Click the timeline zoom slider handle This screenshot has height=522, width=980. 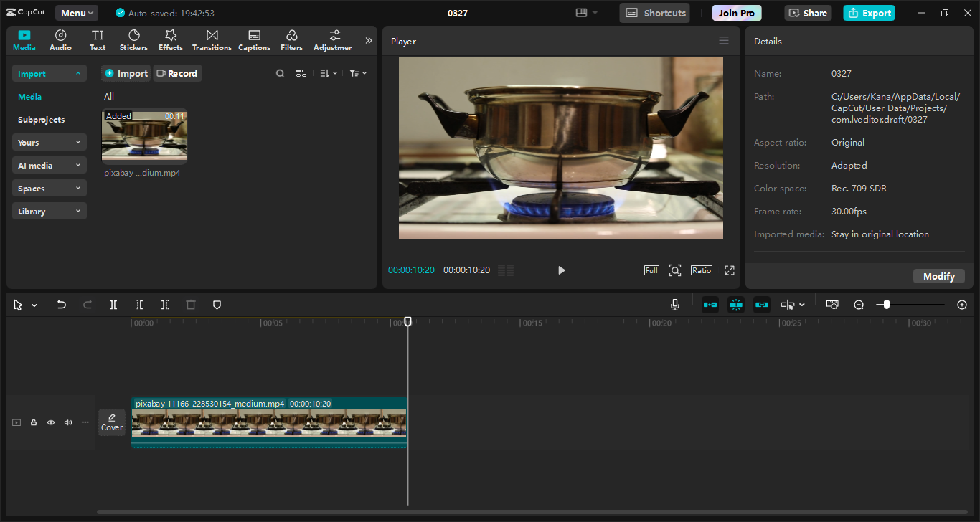(887, 305)
